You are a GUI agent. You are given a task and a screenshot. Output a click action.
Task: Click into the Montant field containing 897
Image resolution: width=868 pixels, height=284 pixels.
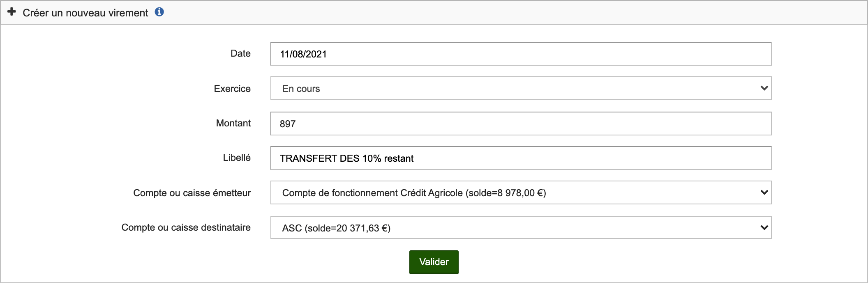click(x=521, y=124)
